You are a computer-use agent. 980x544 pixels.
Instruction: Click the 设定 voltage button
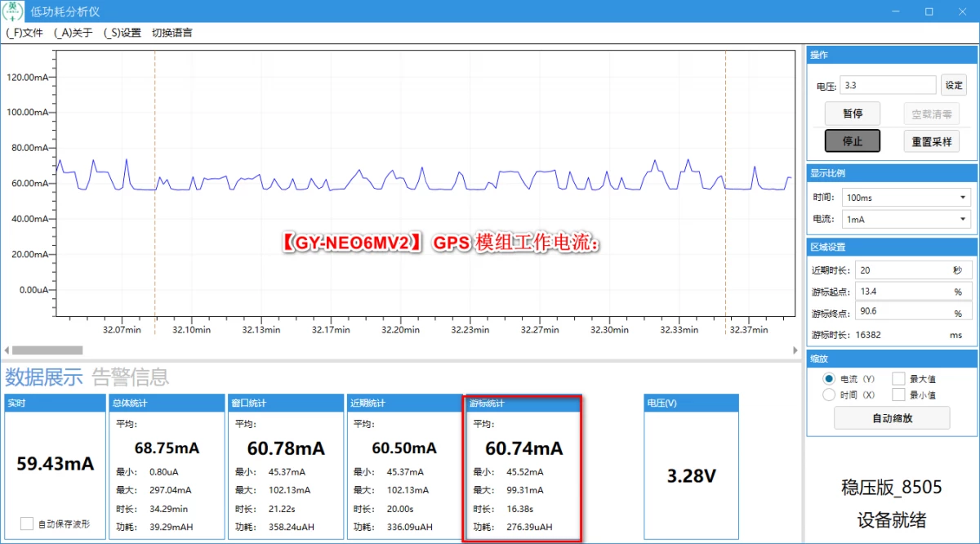click(x=954, y=85)
